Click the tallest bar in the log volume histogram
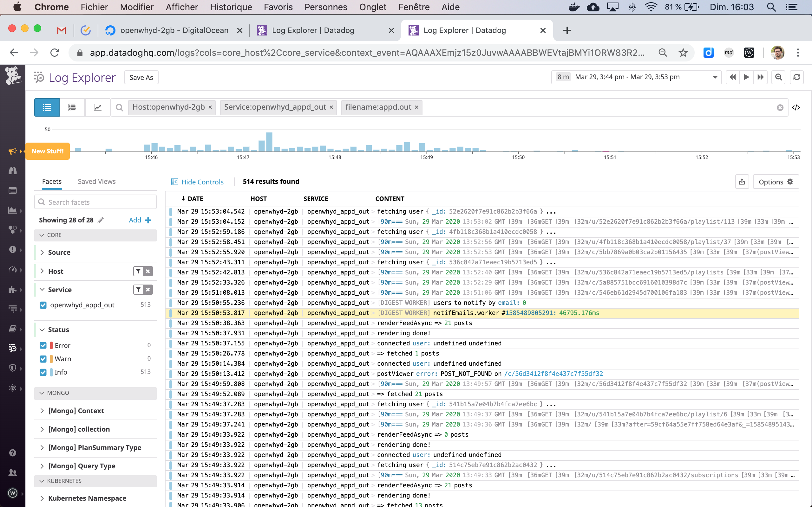Image resolution: width=812 pixels, height=507 pixels. coord(269,143)
